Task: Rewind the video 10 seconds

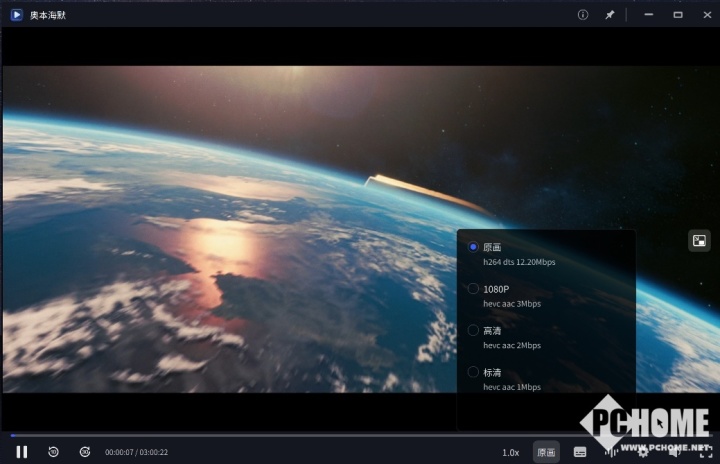Action: click(x=53, y=452)
